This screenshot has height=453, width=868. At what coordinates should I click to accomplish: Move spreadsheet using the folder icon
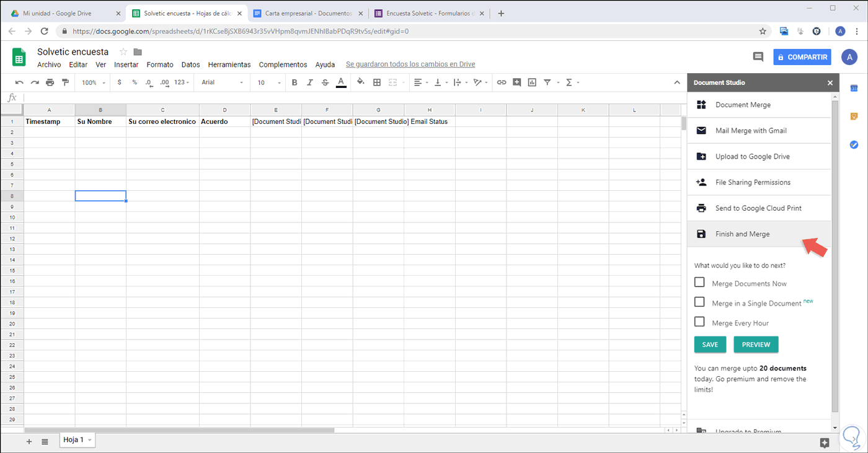tap(138, 52)
